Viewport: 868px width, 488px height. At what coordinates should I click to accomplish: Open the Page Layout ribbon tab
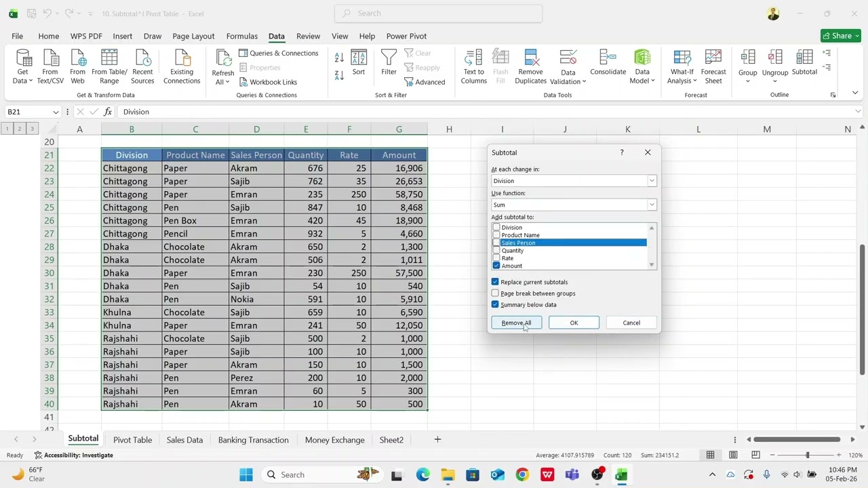193,36
